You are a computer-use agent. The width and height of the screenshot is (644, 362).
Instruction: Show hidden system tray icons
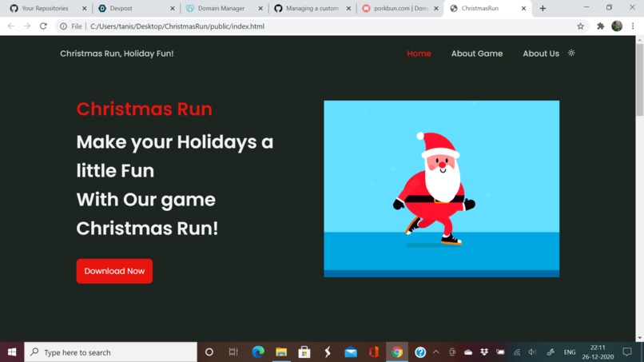pyautogui.click(x=435, y=352)
